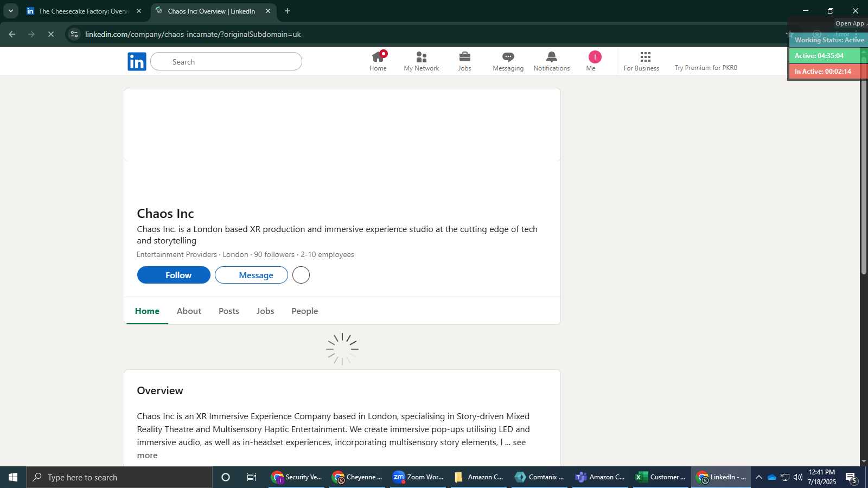Open the Action Center notifications icon
This screenshot has height=488, width=868.
851,477
